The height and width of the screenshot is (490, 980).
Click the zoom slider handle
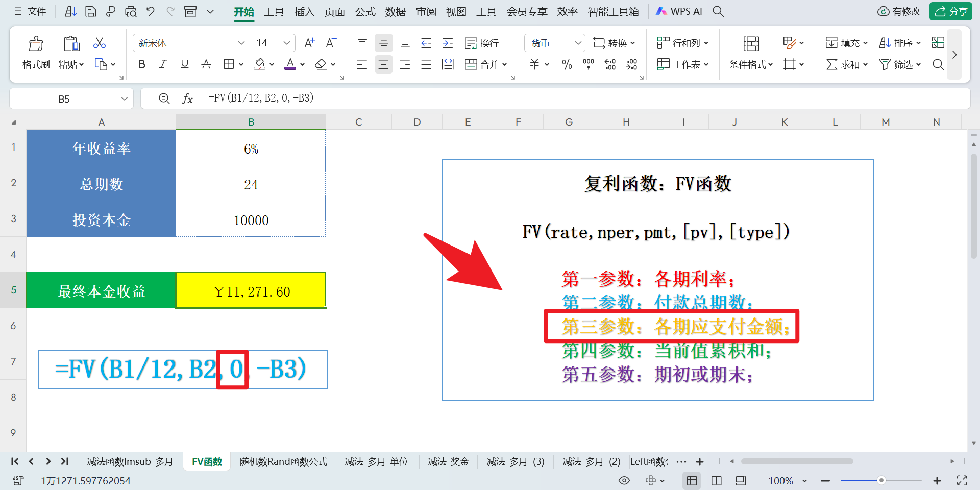click(881, 480)
